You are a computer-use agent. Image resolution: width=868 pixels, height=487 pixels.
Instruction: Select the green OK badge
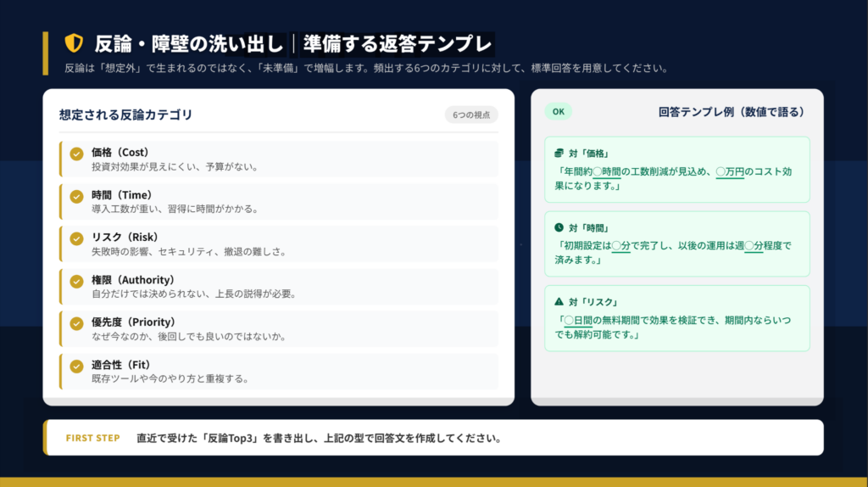point(558,111)
